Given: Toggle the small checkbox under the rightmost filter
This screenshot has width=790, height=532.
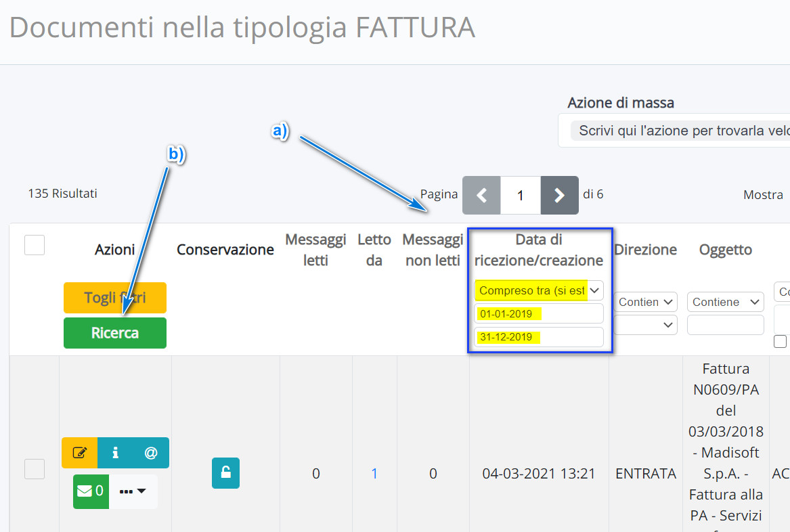Looking at the screenshot, I should coord(782,342).
